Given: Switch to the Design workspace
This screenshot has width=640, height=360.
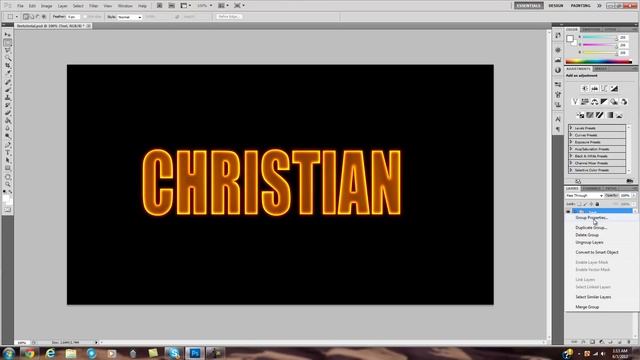Looking at the screenshot, I should 556,6.
